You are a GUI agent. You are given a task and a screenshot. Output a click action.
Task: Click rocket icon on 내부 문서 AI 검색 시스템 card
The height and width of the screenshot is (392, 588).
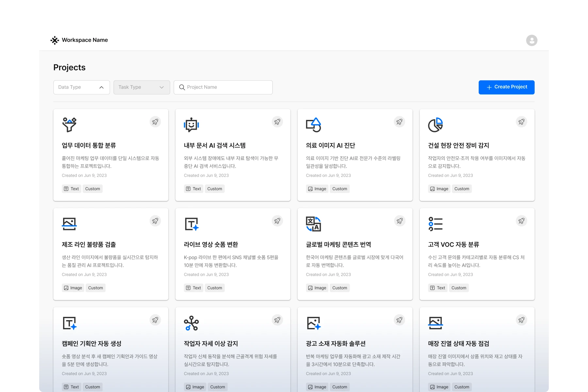(x=277, y=122)
